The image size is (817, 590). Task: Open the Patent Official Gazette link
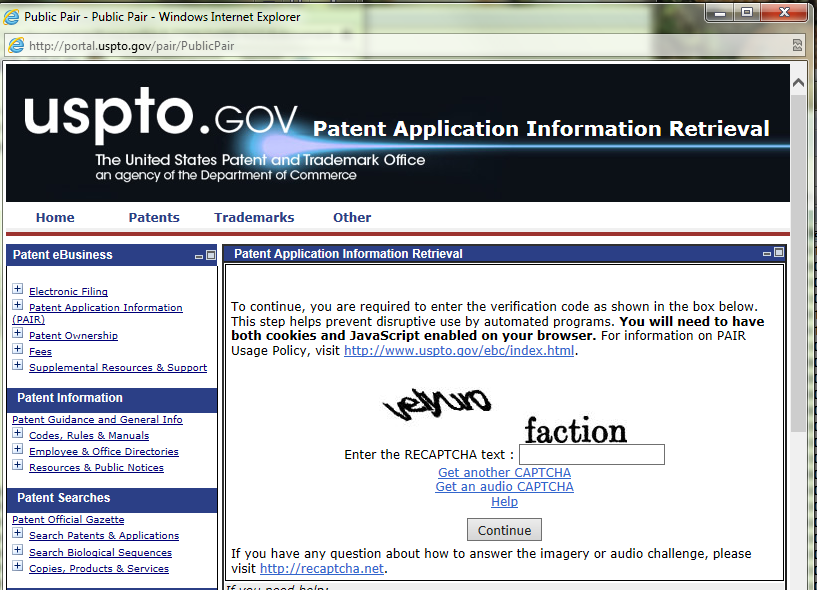coord(68,520)
